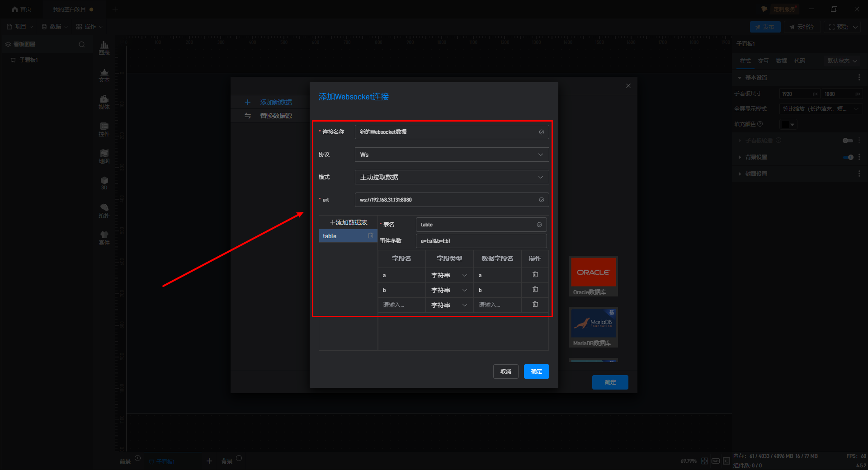Image resolution: width=868 pixels, height=470 pixels.
Task: Click plus icon next to 背景 at bottom
Action: coord(239,458)
